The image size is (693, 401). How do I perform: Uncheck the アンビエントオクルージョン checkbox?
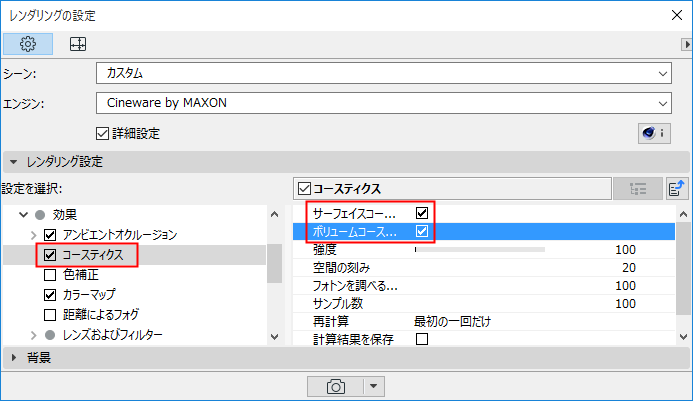[50, 235]
